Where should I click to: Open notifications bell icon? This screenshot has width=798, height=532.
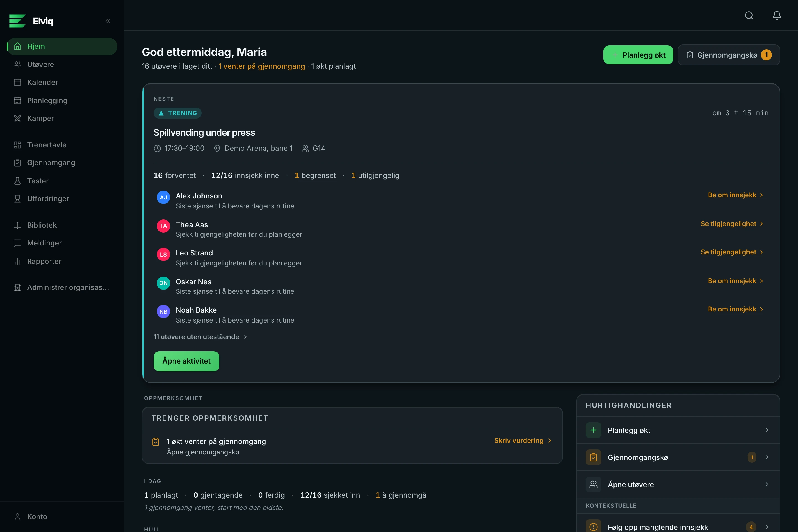click(777, 16)
